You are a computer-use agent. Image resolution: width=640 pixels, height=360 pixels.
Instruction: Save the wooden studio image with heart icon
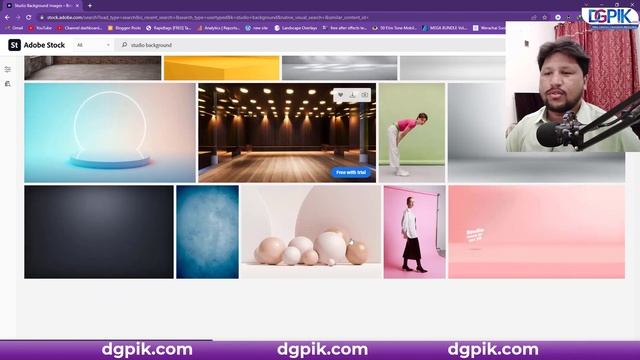[340, 95]
